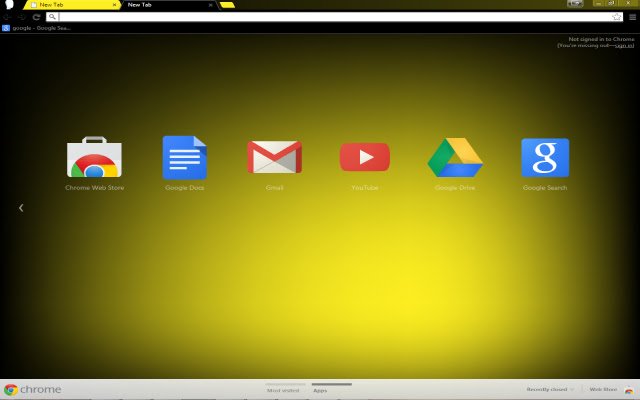Close the second New Tab

[210, 5]
